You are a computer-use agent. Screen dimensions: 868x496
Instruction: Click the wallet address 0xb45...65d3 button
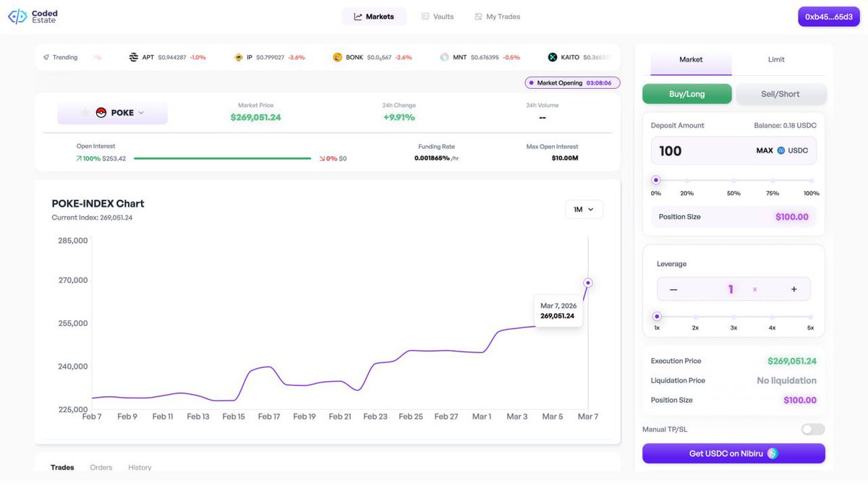[829, 17]
